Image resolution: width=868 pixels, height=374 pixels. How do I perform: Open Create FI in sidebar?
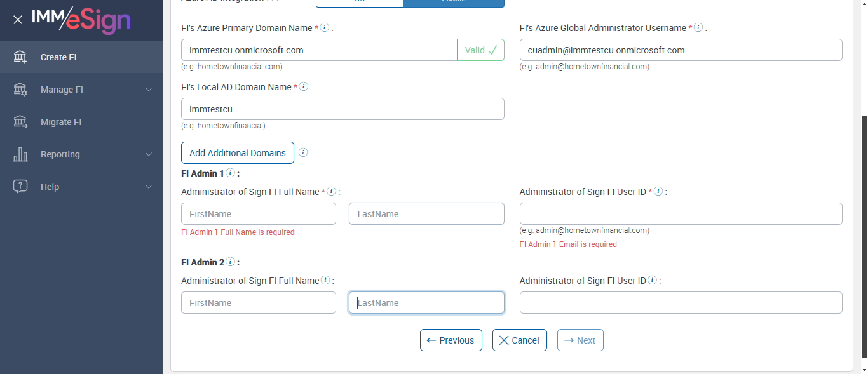coord(58,57)
